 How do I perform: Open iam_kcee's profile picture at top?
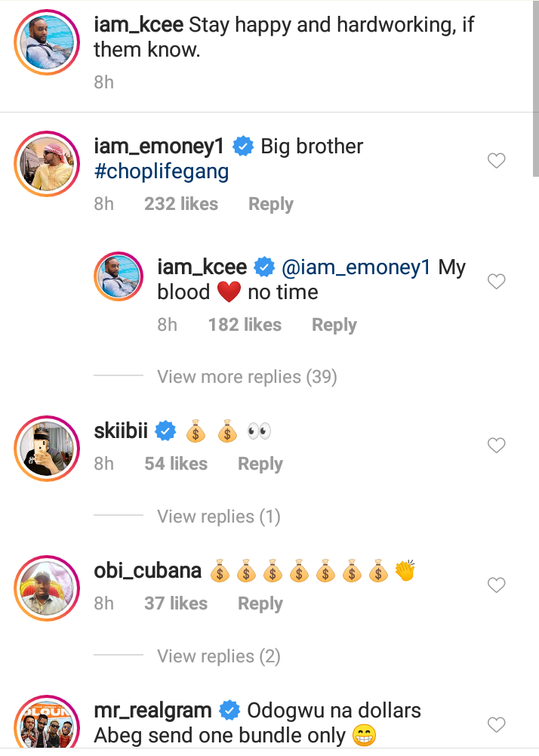click(47, 42)
